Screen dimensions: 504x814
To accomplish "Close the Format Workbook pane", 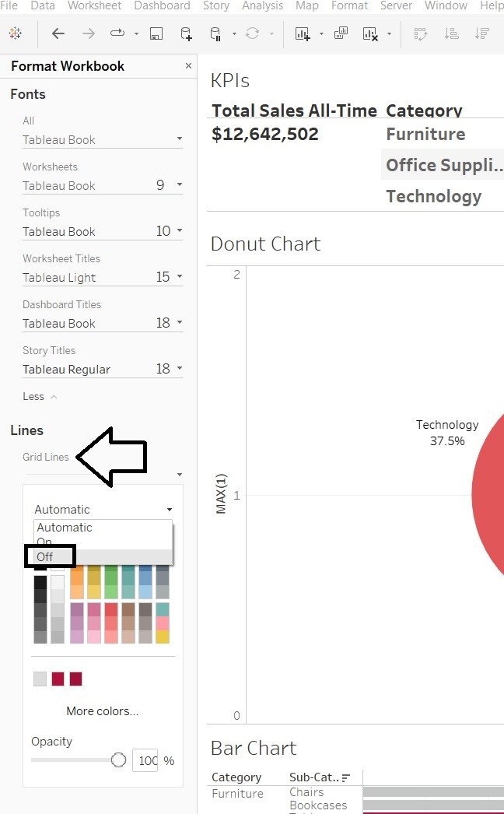I will [x=188, y=66].
